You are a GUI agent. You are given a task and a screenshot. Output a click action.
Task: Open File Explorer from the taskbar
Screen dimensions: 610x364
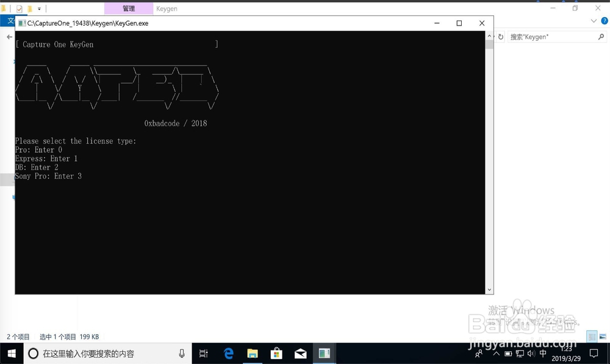253,354
